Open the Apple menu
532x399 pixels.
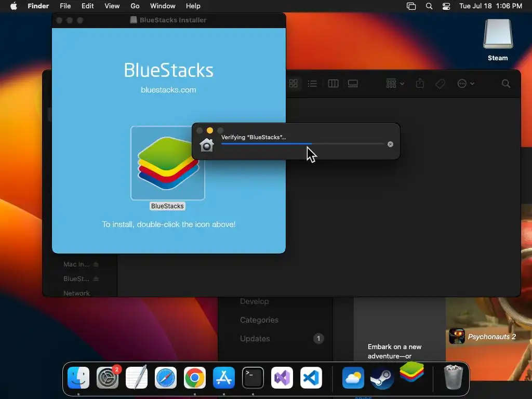pos(14,6)
